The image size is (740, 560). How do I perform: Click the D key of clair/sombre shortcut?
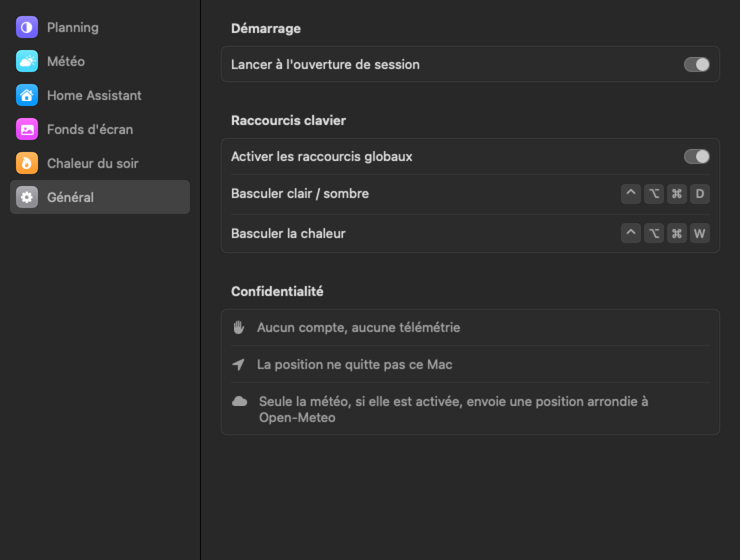tap(700, 193)
